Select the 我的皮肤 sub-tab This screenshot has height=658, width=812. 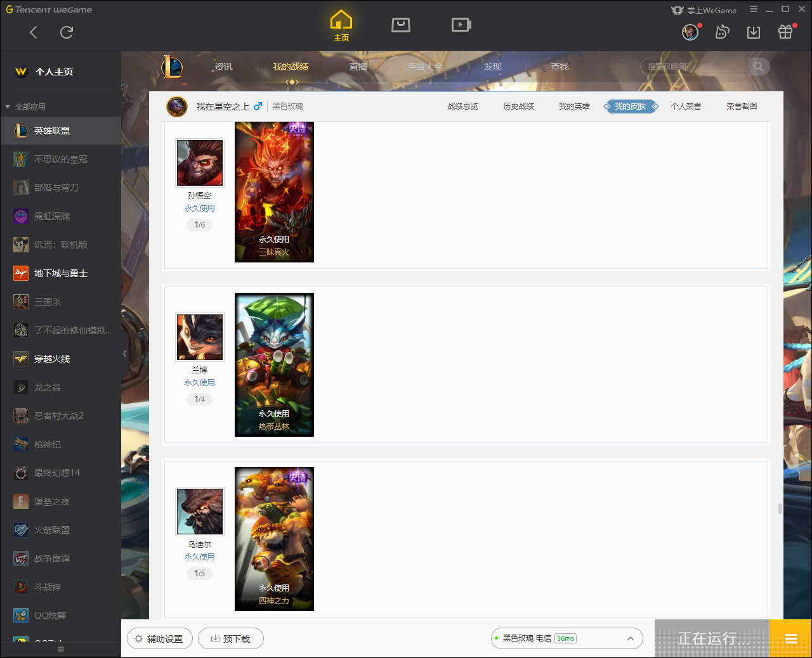(x=631, y=106)
